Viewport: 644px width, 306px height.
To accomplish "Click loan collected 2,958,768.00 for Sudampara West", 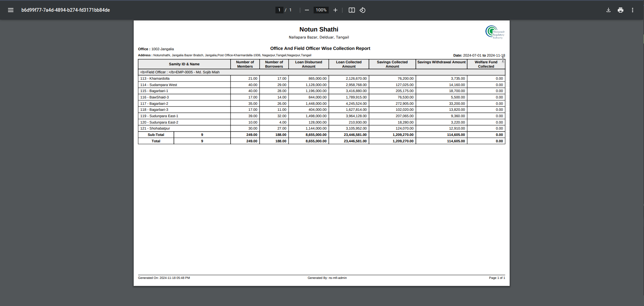I will coord(356,85).
